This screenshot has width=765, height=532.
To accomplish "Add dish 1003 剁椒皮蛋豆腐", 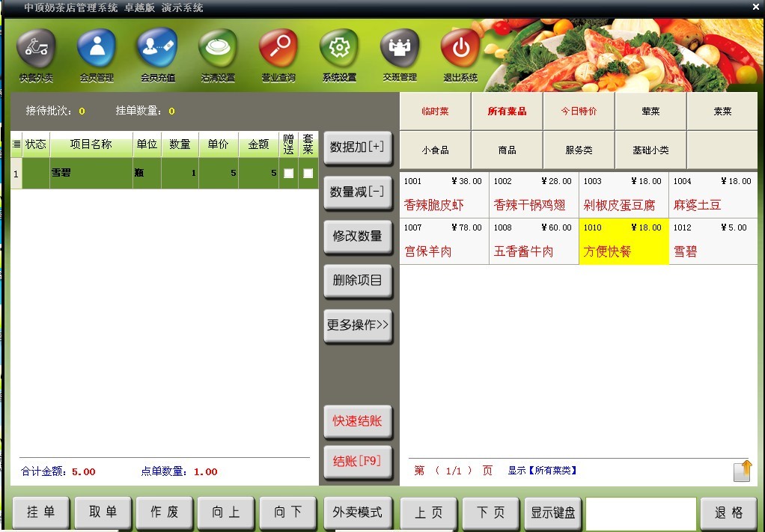I will 624,195.
